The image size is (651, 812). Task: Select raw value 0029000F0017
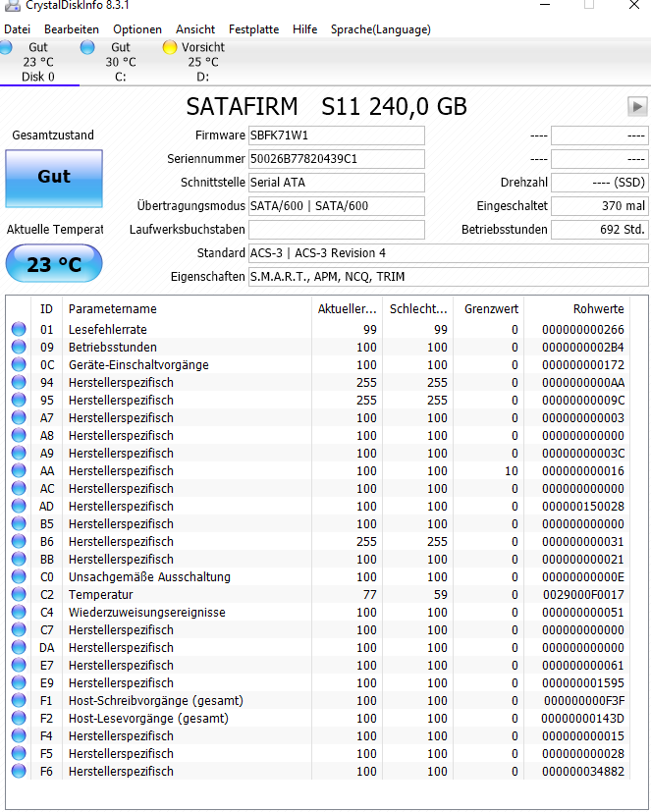(x=583, y=594)
